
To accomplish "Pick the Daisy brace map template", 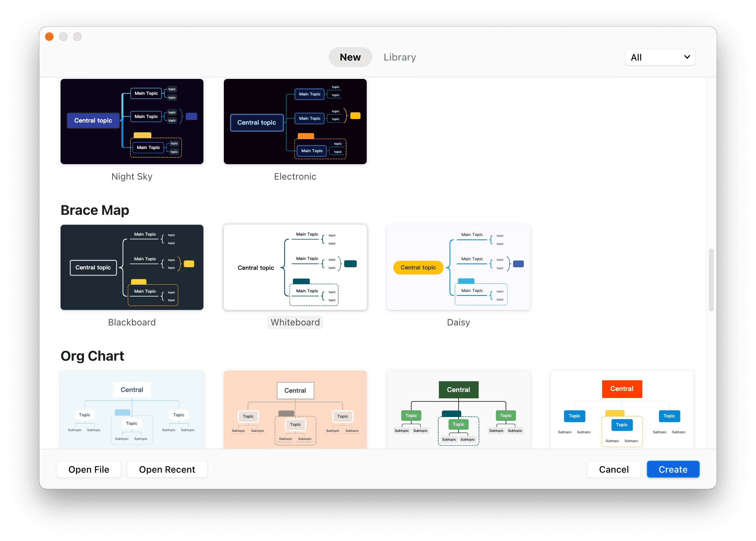I will click(459, 267).
